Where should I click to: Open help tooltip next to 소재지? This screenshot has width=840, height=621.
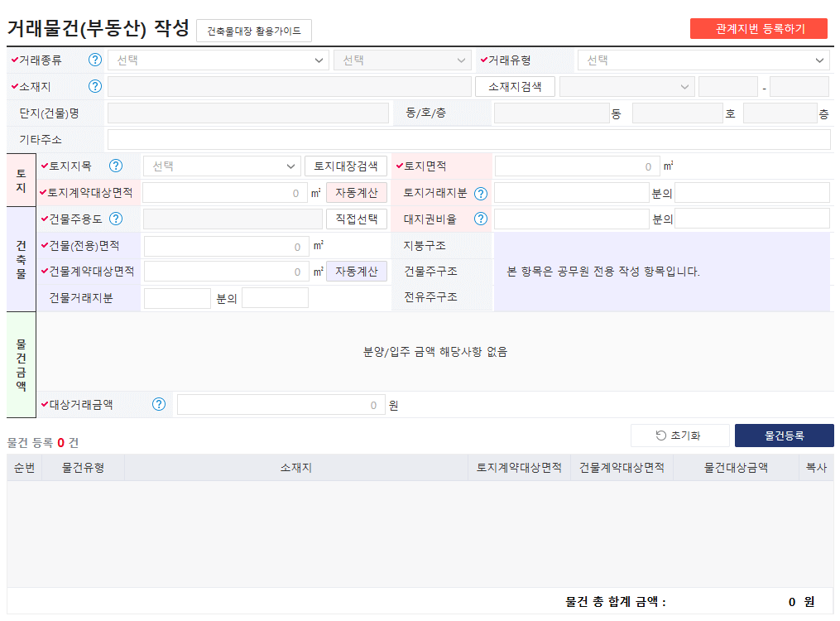(x=95, y=85)
